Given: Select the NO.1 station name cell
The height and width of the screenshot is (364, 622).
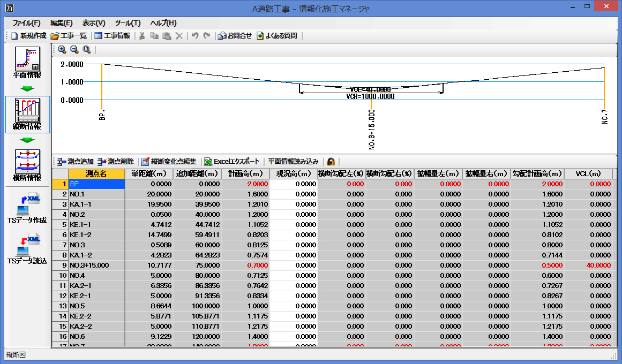Looking at the screenshot, I should tap(97, 194).
